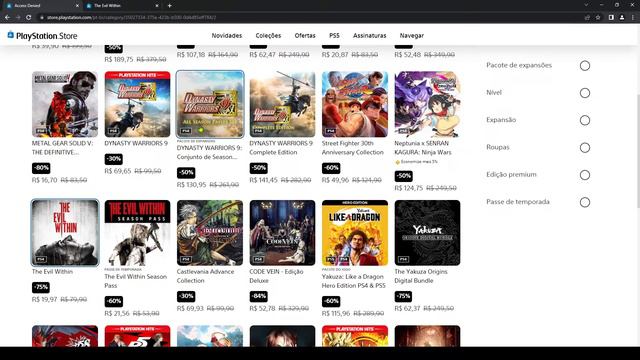Open The Evil Within game cover
640x360 pixels.
(x=65, y=233)
